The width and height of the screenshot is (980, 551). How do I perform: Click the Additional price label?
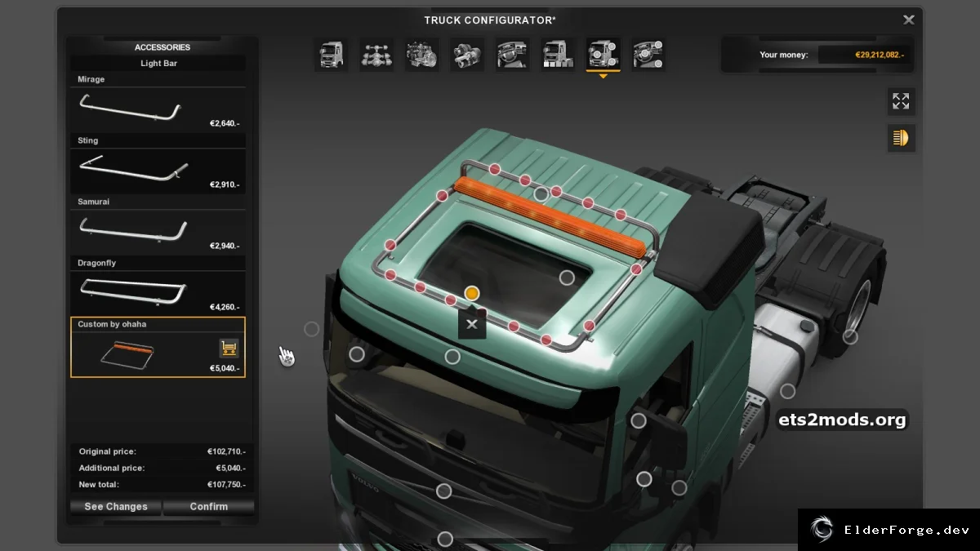pos(112,468)
